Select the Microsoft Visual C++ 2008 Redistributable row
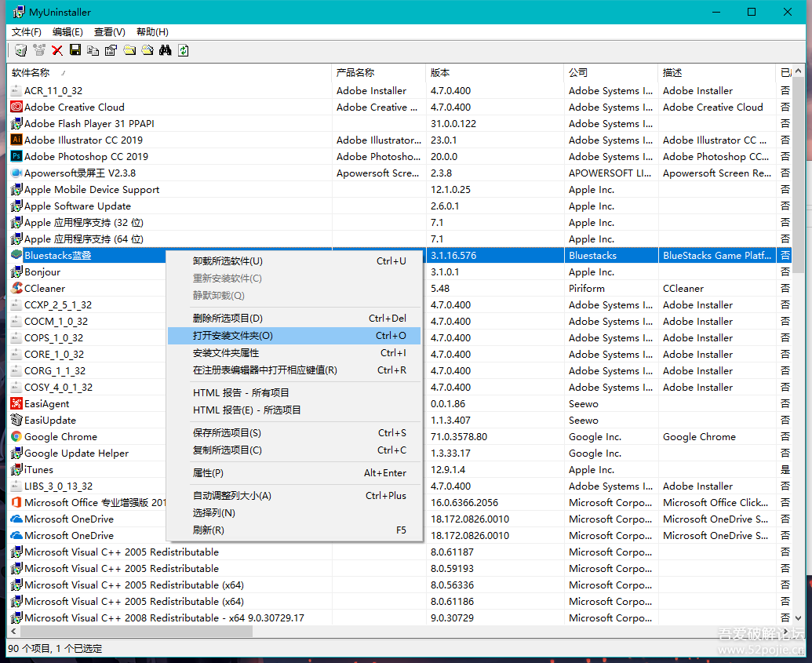 tap(400, 618)
